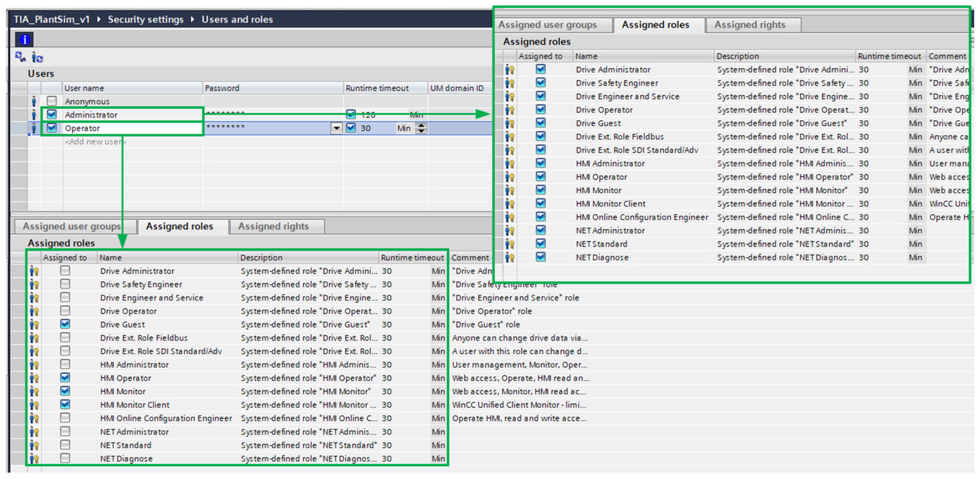Open the Operator password dropdown arrow
The width and height of the screenshot is (980, 479).
pyautogui.click(x=336, y=128)
